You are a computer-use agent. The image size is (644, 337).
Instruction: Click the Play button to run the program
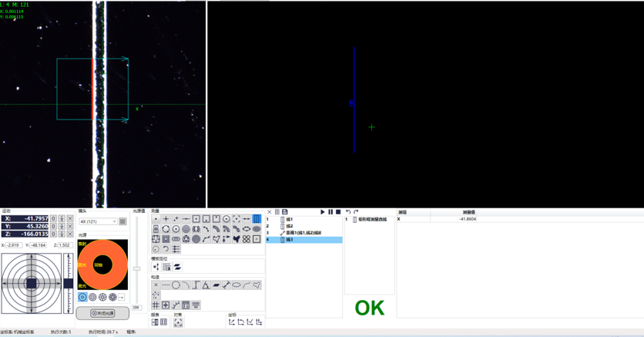[323, 212]
